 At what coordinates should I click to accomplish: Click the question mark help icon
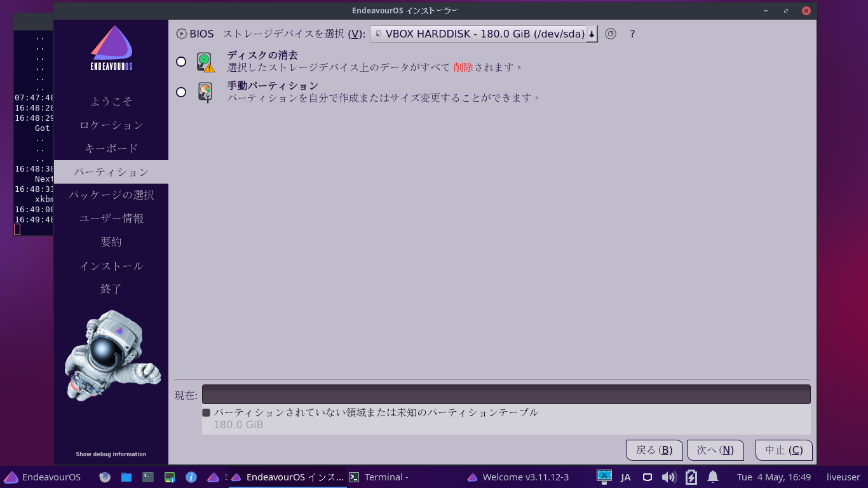point(632,34)
